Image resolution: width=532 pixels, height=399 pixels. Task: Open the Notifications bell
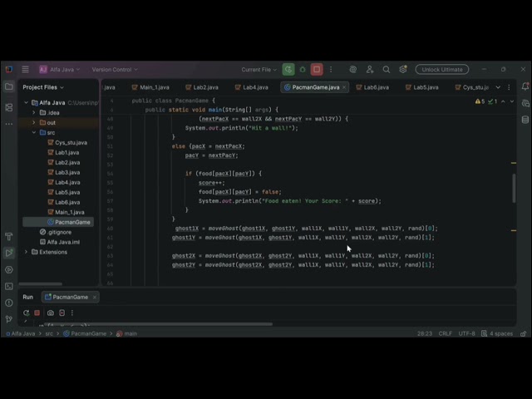[x=525, y=86]
